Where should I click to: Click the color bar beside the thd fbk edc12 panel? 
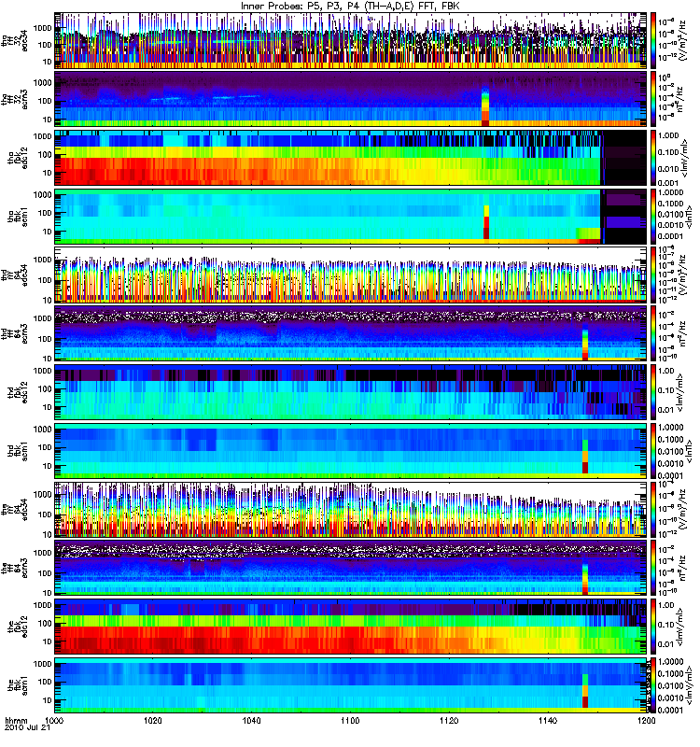coord(652,392)
